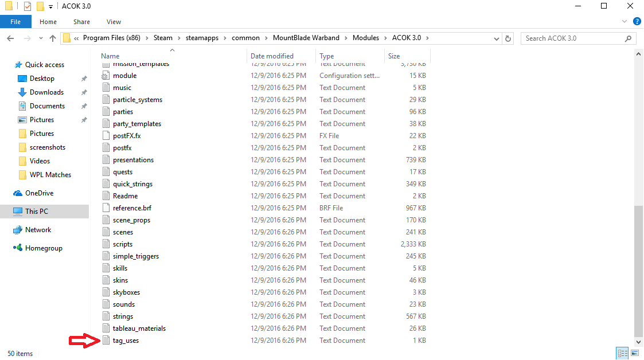This screenshot has height=360, width=644.
Task: Click the scrollbar down arrow
Action: pos(638,342)
